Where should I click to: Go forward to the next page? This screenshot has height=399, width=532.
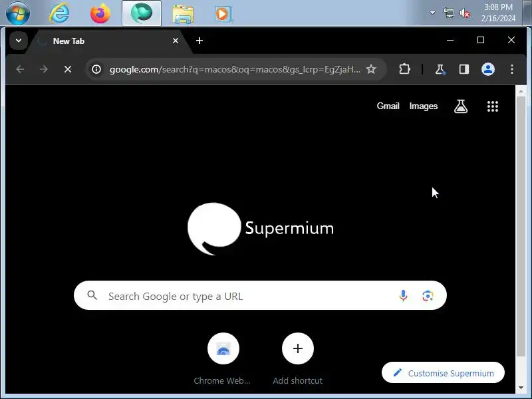44,70
